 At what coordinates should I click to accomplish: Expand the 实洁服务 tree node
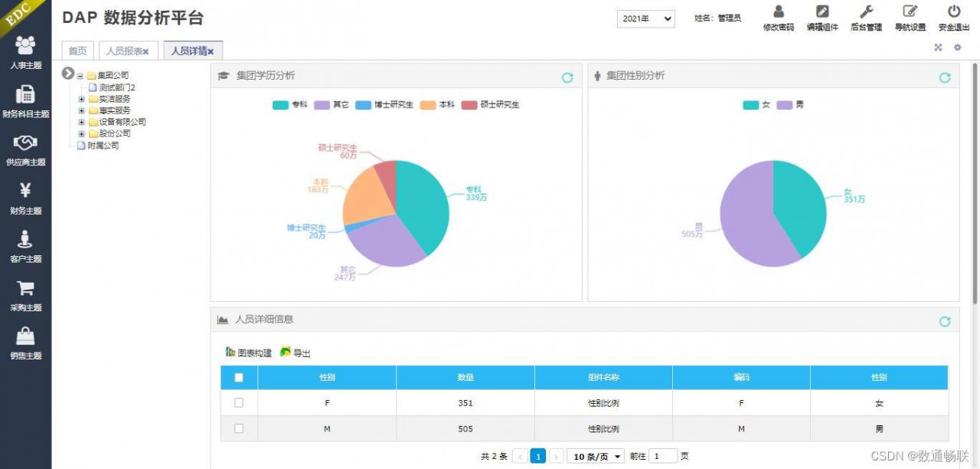click(82, 99)
